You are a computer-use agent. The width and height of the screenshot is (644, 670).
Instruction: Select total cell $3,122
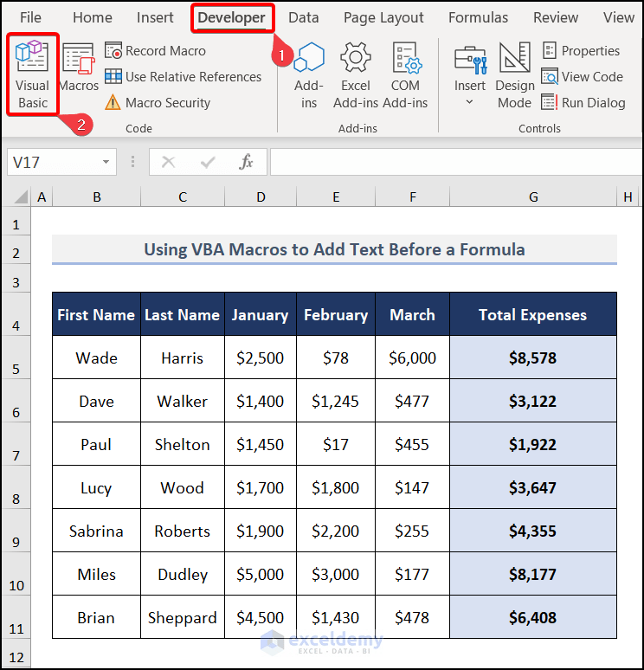click(533, 401)
